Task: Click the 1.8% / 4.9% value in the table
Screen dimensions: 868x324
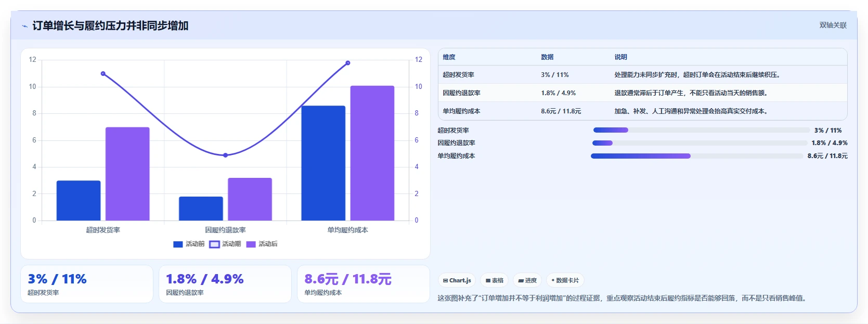Action: 559,93
